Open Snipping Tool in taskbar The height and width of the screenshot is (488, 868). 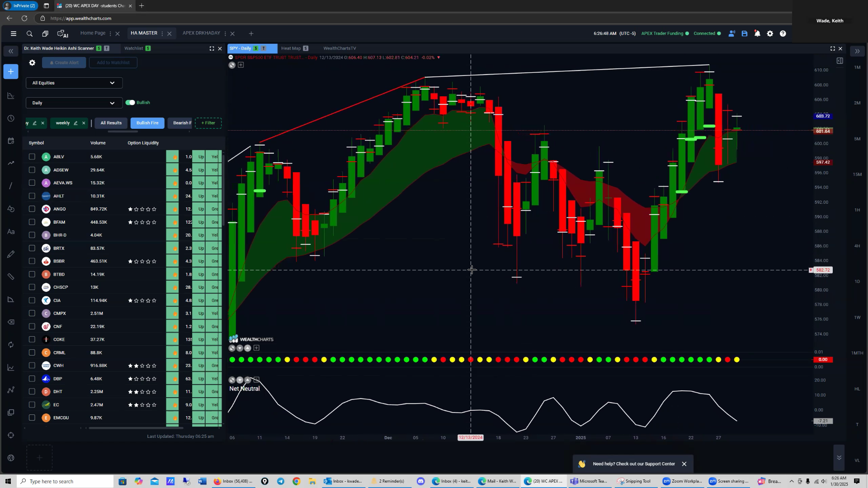634,481
